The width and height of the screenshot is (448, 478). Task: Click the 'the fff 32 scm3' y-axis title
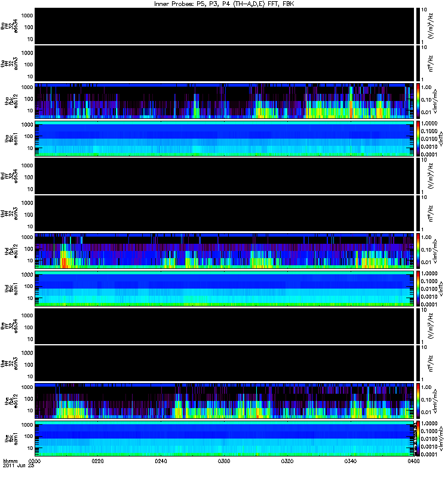pos(10,363)
